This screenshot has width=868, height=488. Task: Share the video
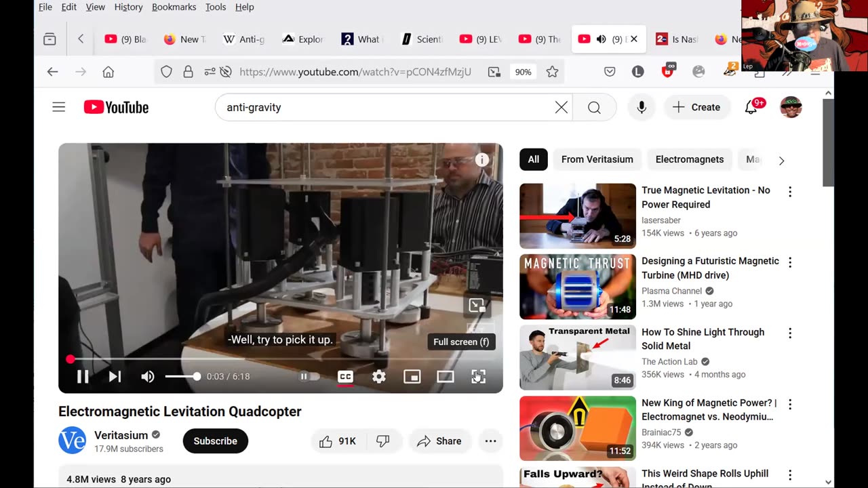pyautogui.click(x=439, y=441)
